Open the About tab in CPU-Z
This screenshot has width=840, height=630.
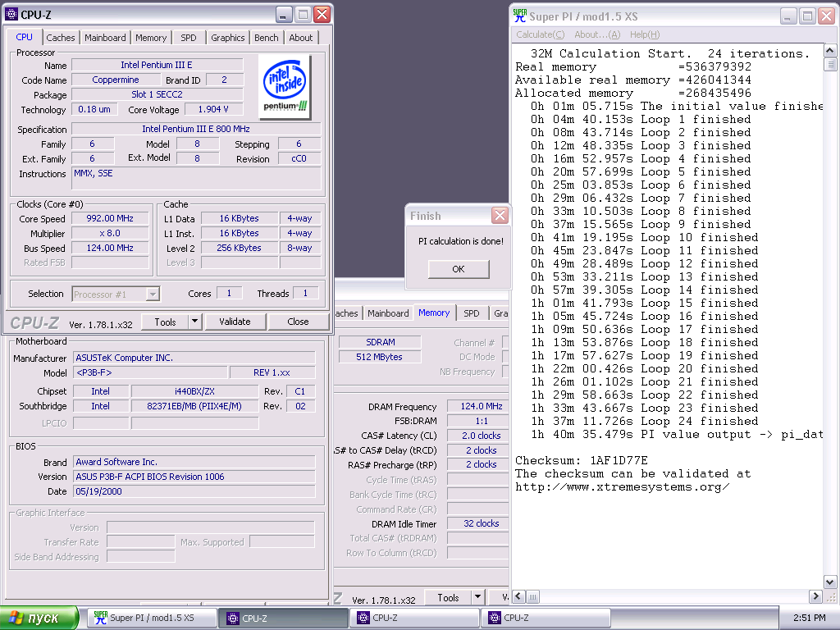pos(301,38)
